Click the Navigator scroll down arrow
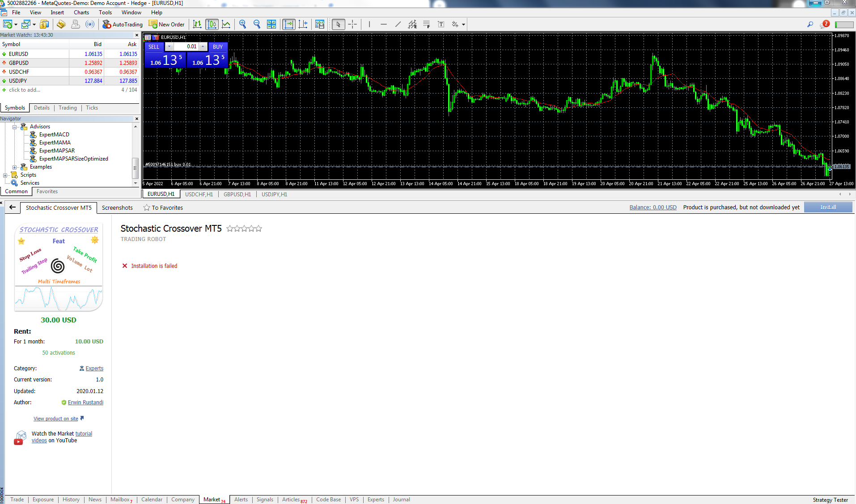 pyautogui.click(x=136, y=183)
